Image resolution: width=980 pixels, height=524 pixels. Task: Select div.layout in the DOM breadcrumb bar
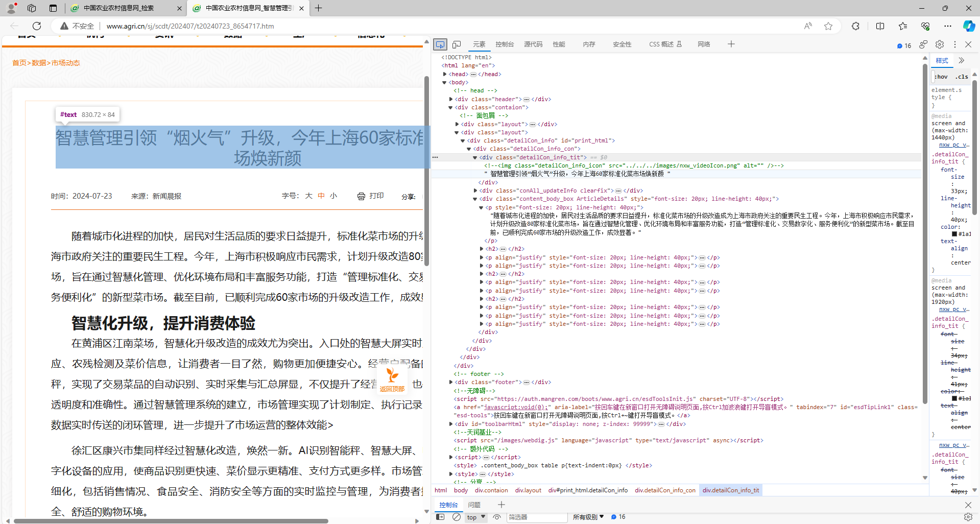(528, 490)
